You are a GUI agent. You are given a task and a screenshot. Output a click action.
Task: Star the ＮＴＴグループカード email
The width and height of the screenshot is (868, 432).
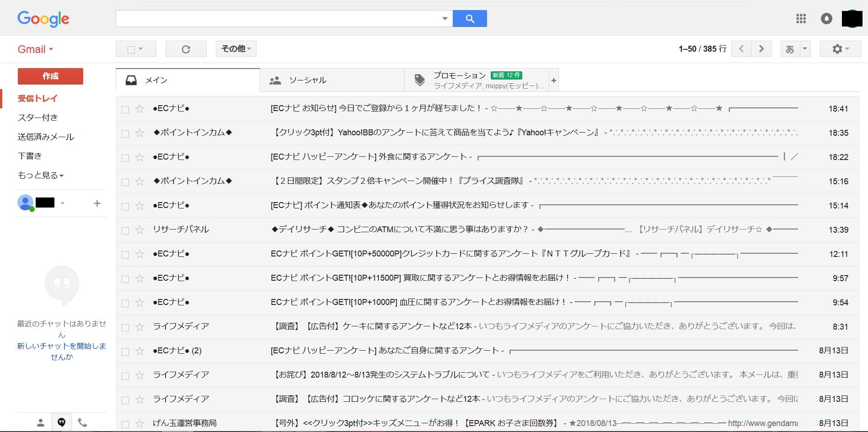click(140, 254)
